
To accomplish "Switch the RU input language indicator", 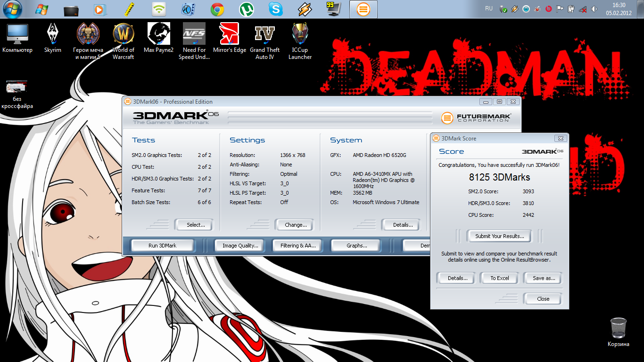I will 489,8.
